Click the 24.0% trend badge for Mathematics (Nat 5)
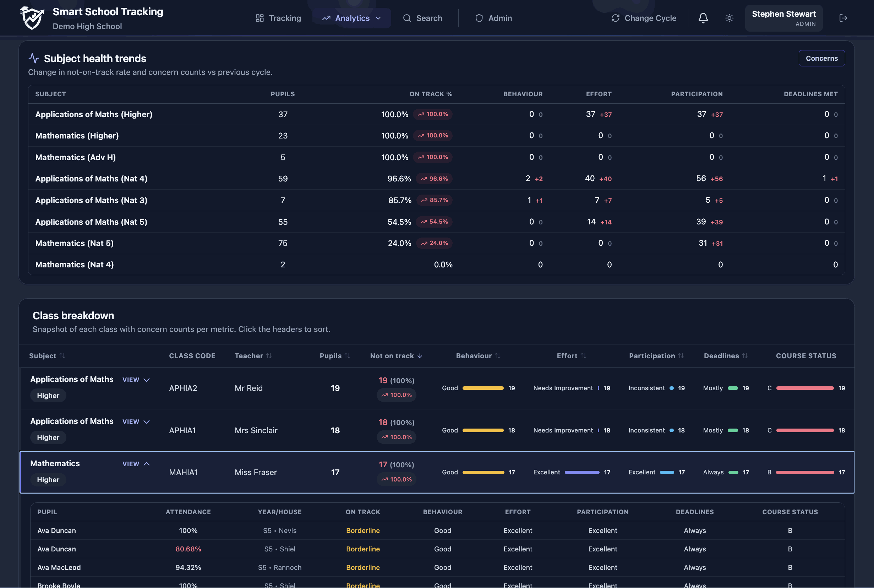The width and height of the screenshot is (874, 588). click(x=434, y=243)
